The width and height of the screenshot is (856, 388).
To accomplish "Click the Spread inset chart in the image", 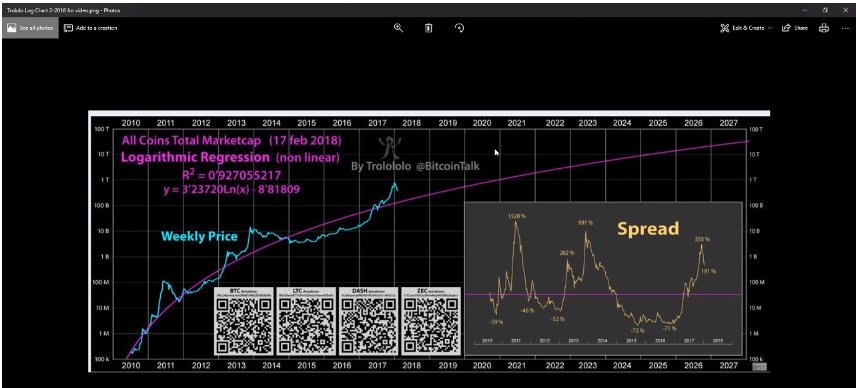I will (x=603, y=278).
